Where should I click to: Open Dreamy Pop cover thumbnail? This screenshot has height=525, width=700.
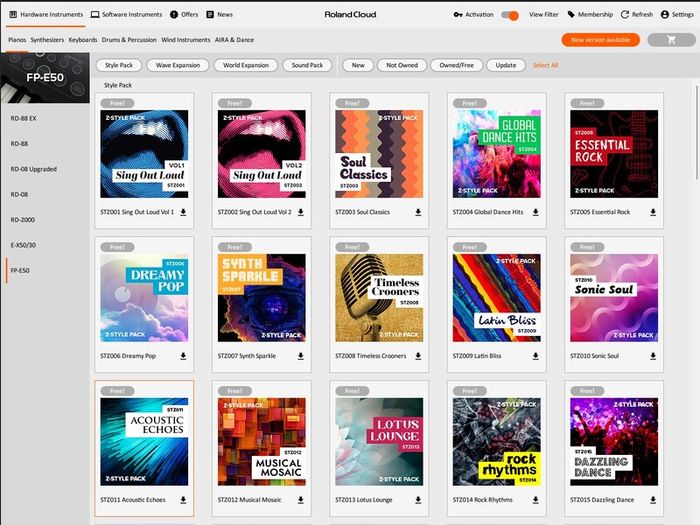pos(144,298)
